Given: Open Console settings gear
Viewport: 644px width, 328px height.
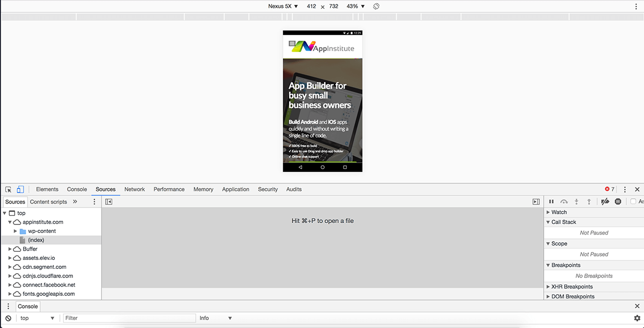Looking at the screenshot, I should click(637, 318).
